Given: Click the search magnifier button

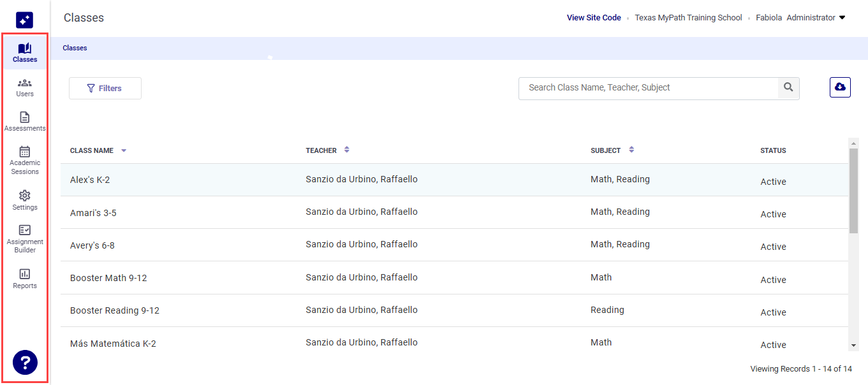Looking at the screenshot, I should 788,88.
